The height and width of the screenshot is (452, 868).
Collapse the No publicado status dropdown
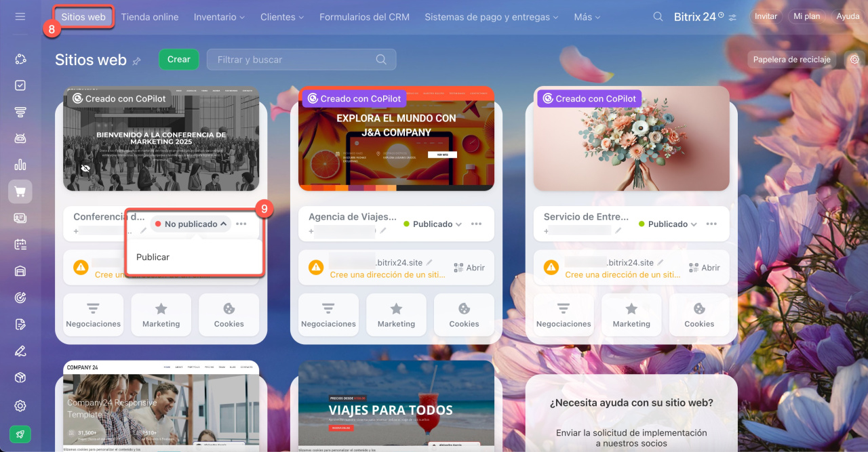(x=191, y=224)
